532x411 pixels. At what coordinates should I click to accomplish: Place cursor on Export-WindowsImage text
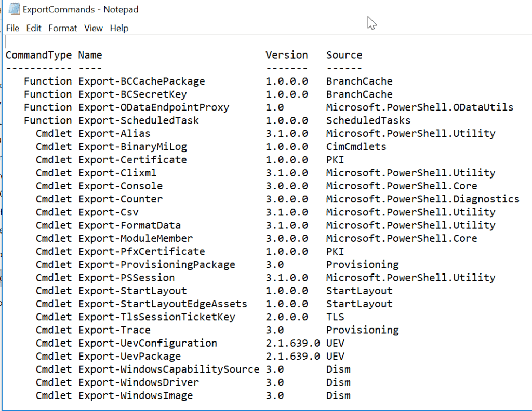[135, 395]
